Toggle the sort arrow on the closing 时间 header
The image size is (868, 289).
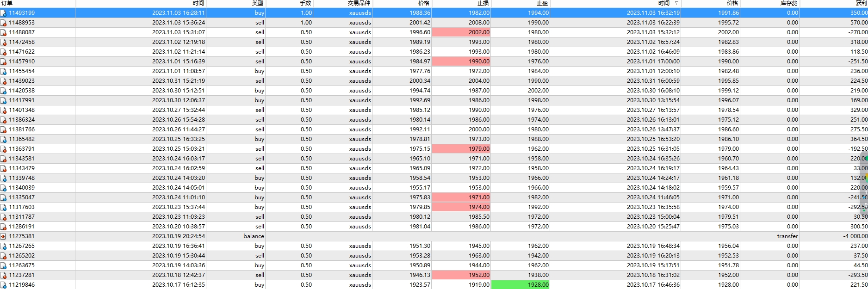click(676, 3)
